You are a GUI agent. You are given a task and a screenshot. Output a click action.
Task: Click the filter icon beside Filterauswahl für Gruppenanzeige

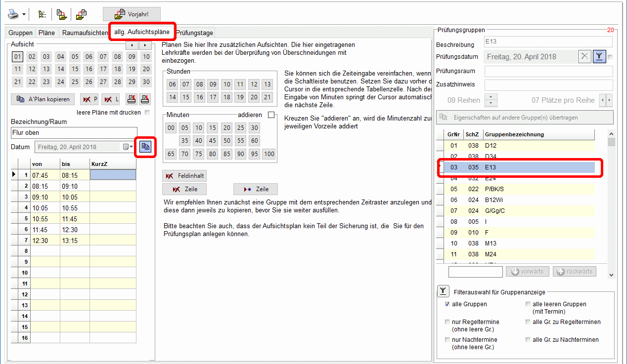[x=443, y=292]
